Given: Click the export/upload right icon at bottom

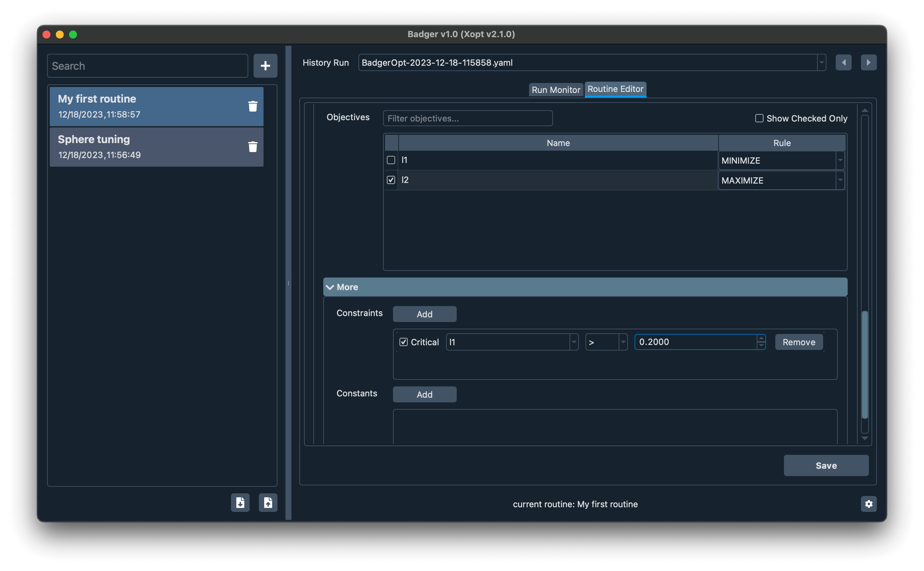Looking at the screenshot, I should pos(268,502).
